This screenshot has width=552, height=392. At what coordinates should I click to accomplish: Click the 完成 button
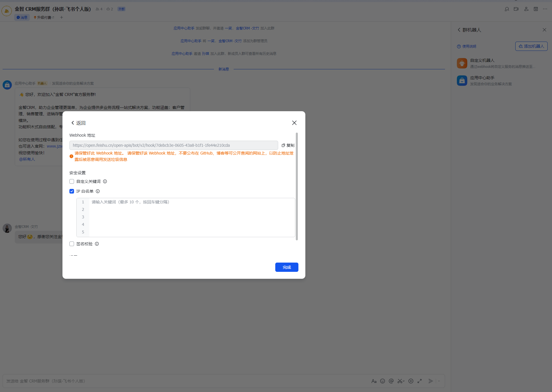click(287, 267)
